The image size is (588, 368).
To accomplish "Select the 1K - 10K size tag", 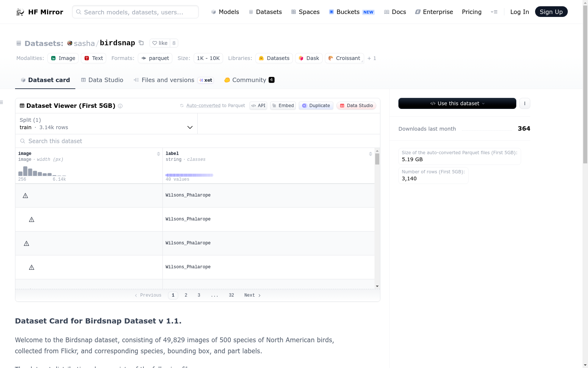I will coord(208,58).
